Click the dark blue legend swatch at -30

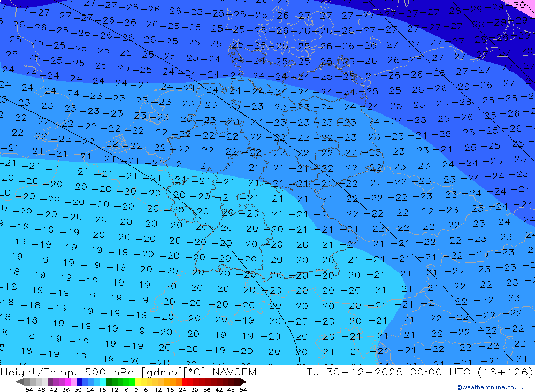pos(79,381)
